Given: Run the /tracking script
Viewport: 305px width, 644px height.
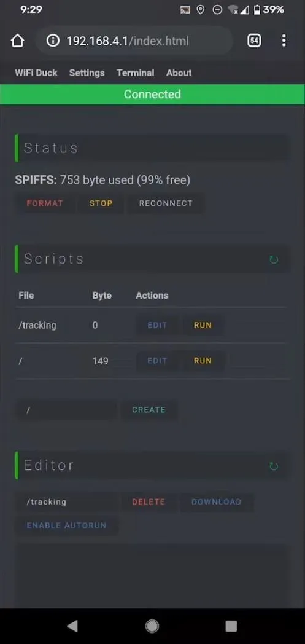Looking at the screenshot, I should point(203,325).
